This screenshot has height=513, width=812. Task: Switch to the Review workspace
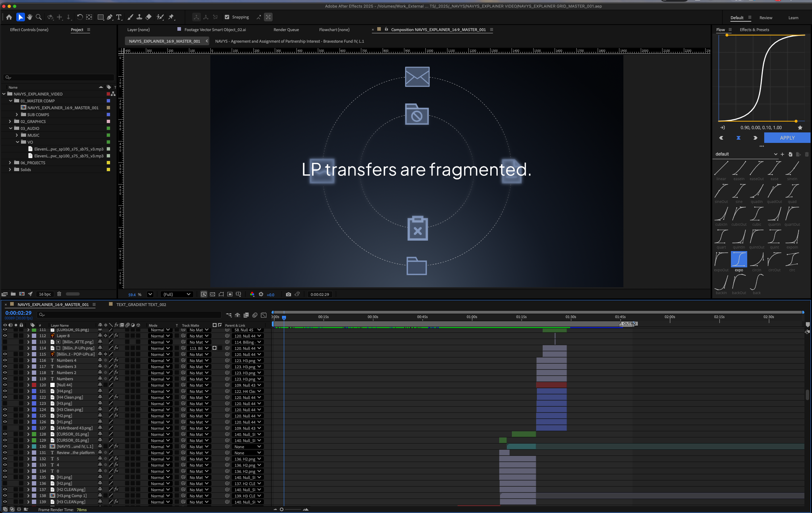click(765, 18)
